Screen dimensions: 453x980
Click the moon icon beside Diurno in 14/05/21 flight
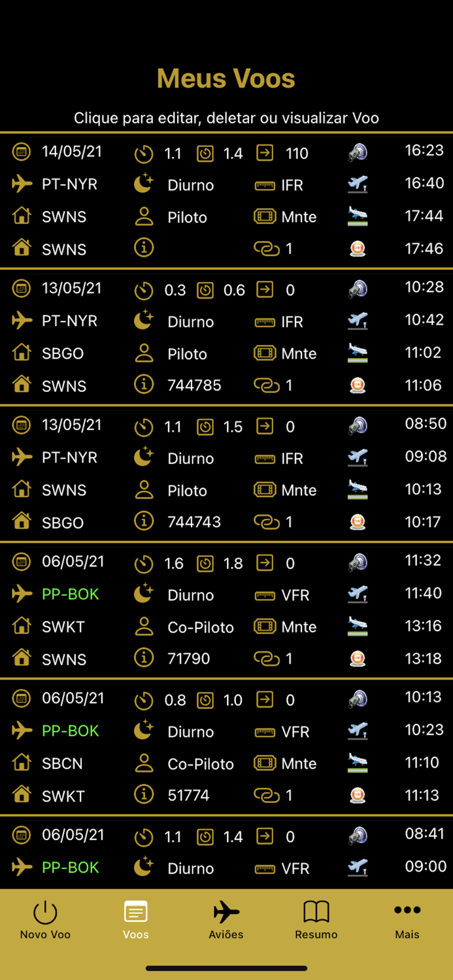(143, 184)
